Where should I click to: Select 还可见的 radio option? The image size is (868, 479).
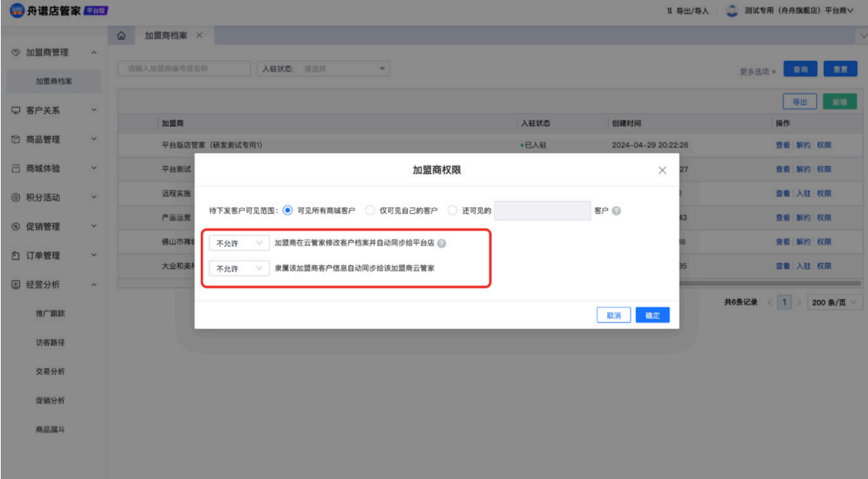pos(452,211)
